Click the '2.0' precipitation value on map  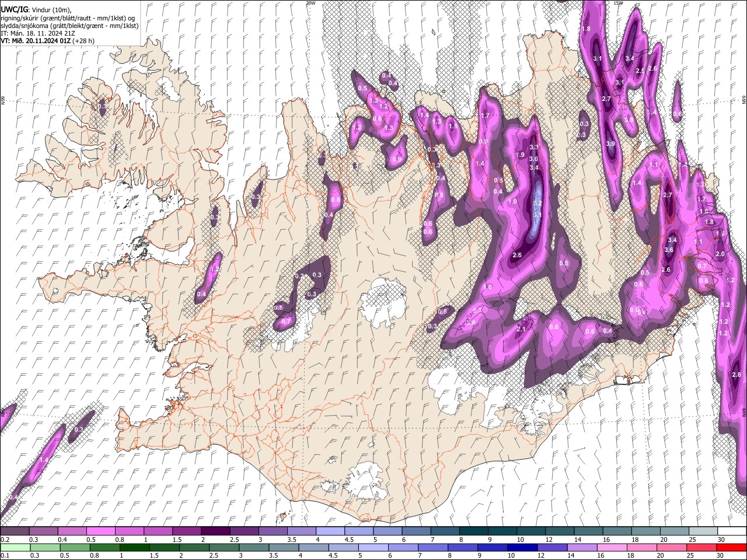point(720,254)
